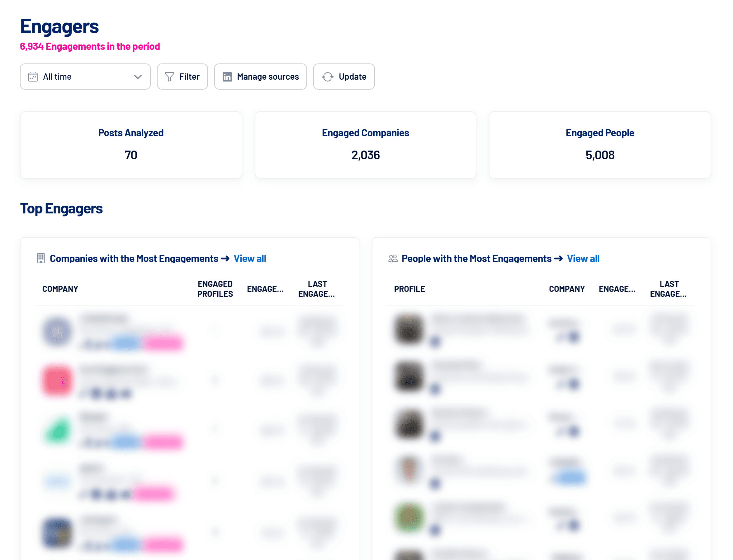Screen dimensions: 733x560
Task: Click LAST ENGAGE... header in companies table
Action: click(317, 289)
